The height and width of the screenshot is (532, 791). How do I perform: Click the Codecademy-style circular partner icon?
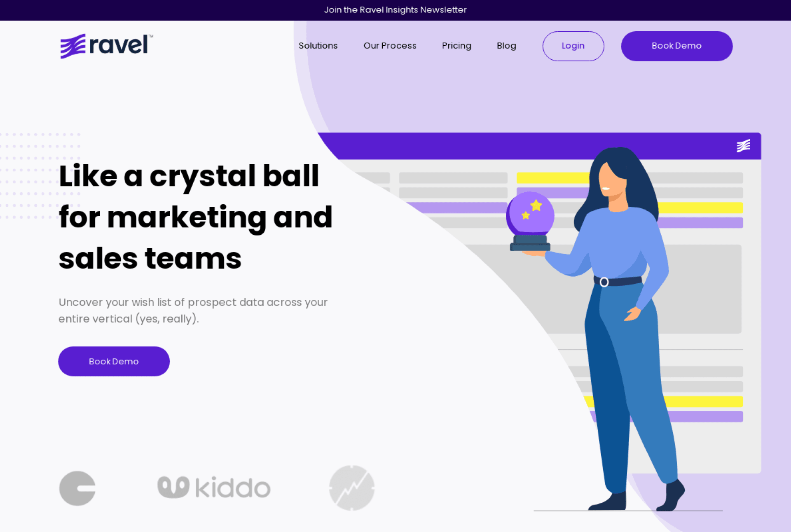coord(77,488)
